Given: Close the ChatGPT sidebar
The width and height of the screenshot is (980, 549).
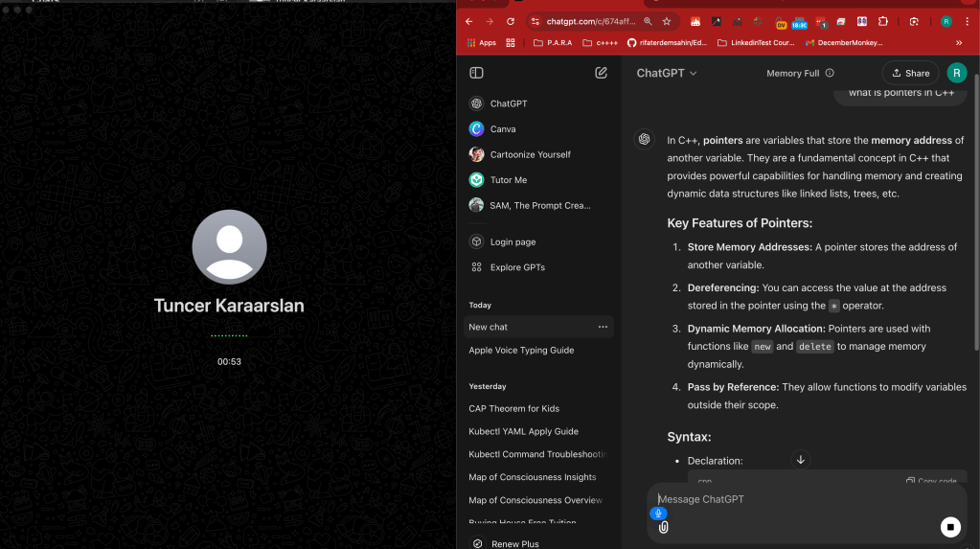Looking at the screenshot, I should tap(476, 73).
